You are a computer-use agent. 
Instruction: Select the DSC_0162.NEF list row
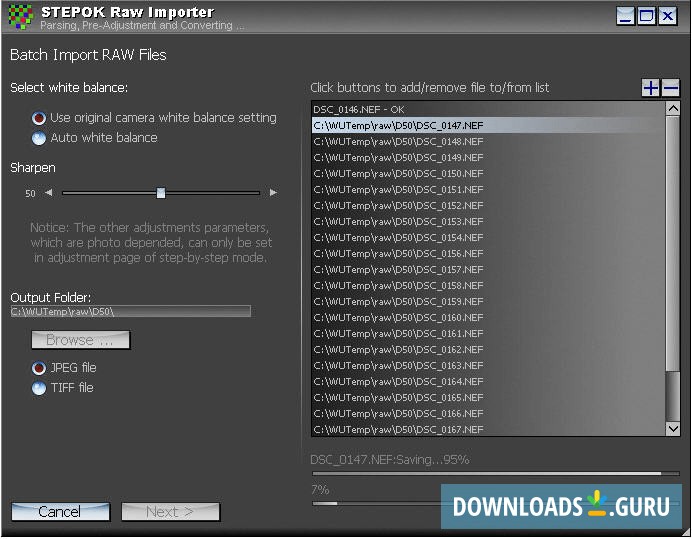[489, 349]
